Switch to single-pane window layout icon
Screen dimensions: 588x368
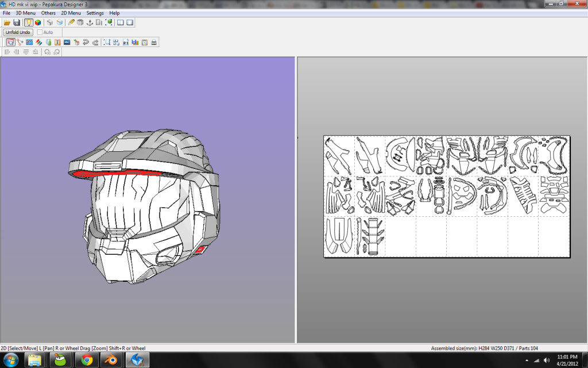(130, 22)
